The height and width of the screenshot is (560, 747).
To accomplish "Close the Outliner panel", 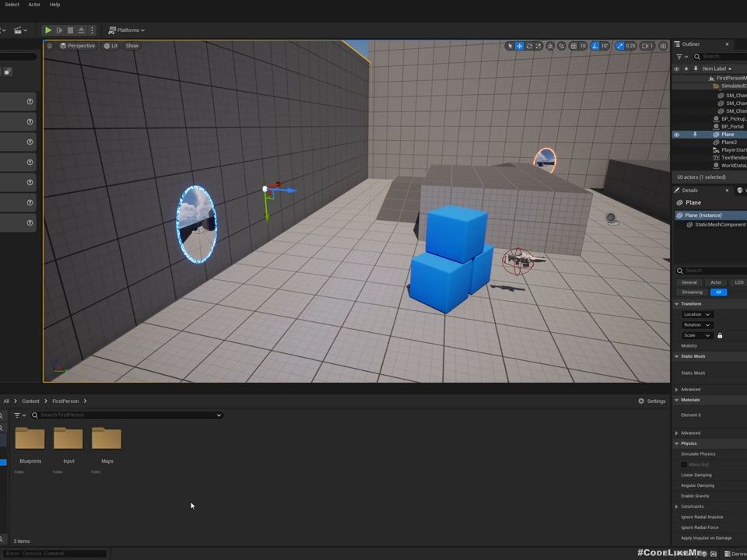I will [x=727, y=44].
